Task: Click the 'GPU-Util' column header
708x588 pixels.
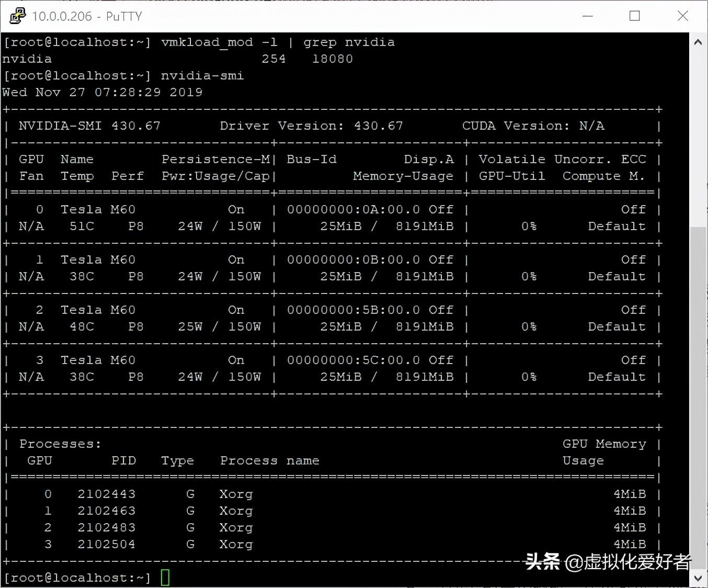Action: tap(512, 176)
